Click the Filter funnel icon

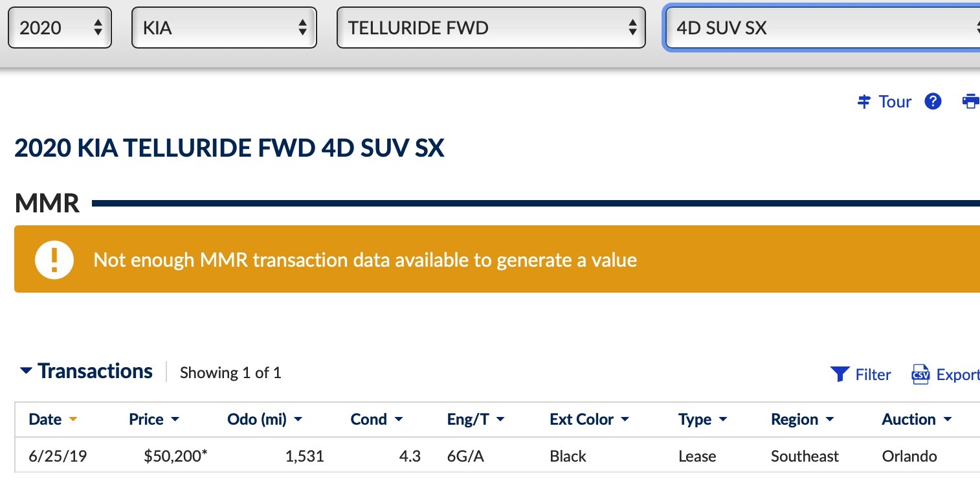pyautogui.click(x=840, y=374)
